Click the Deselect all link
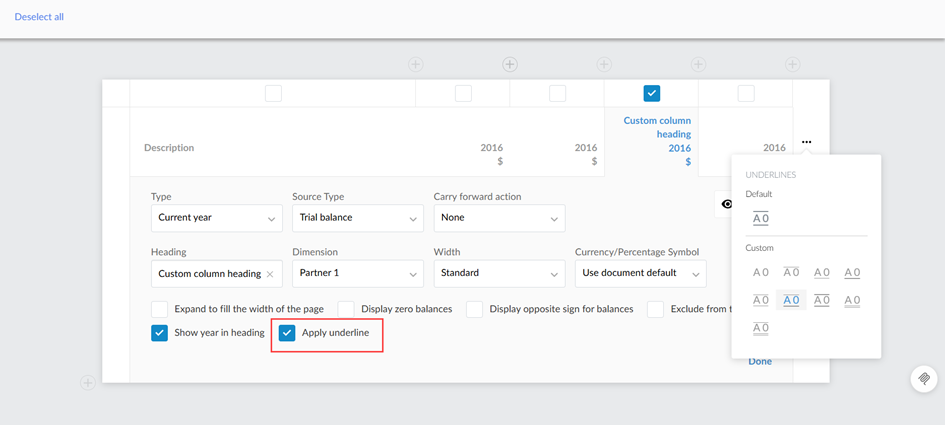The width and height of the screenshot is (945, 425). tap(39, 17)
